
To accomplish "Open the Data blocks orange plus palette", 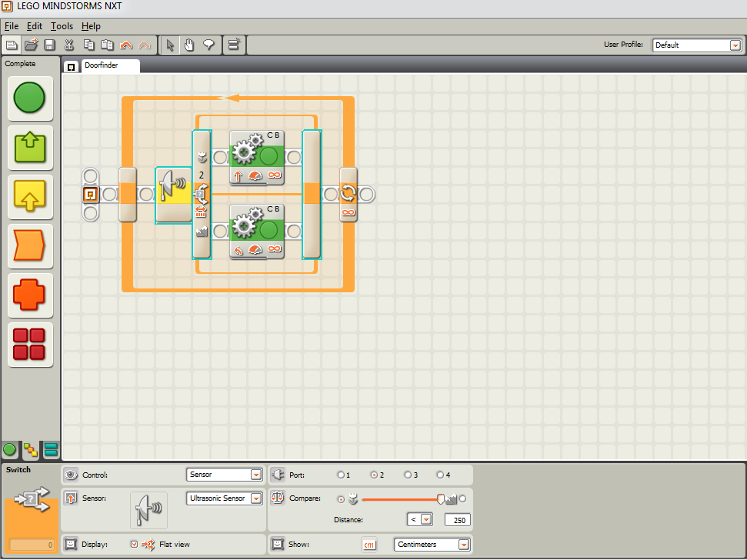I will (30, 295).
